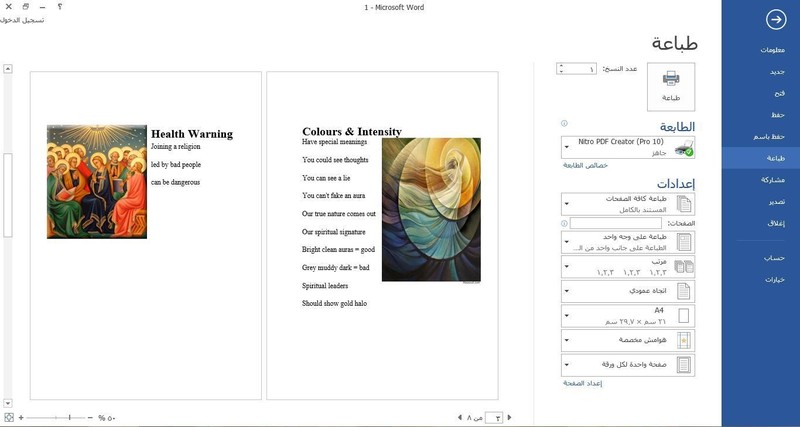Go to previous page arrow
The width and height of the screenshot is (800, 427).
coord(460,418)
